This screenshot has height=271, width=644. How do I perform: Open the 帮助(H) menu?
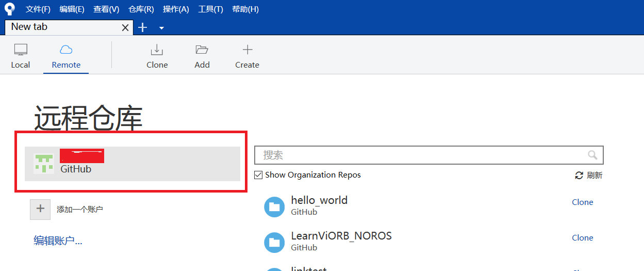click(x=245, y=9)
